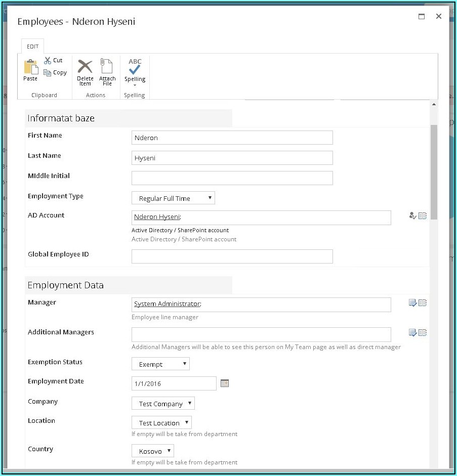Click the Nderon Hyseni account link

pos(157,217)
